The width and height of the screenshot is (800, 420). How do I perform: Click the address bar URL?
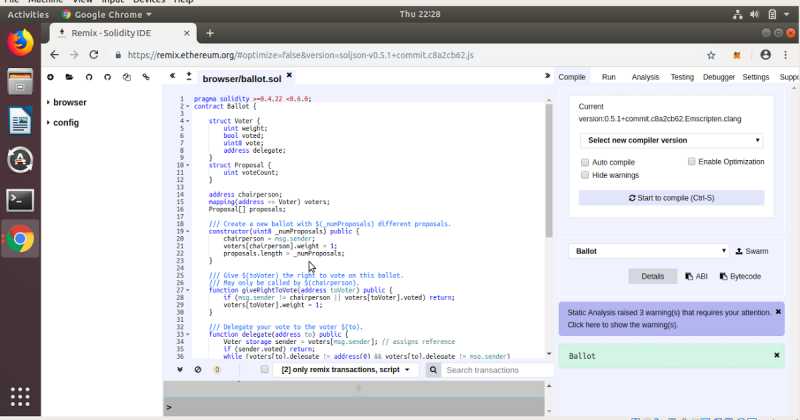click(x=301, y=55)
